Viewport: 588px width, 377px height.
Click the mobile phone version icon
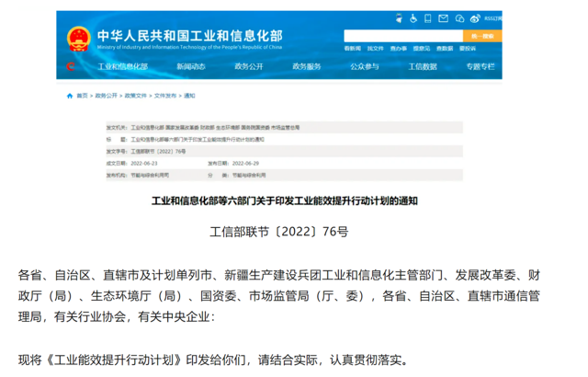(427, 18)
